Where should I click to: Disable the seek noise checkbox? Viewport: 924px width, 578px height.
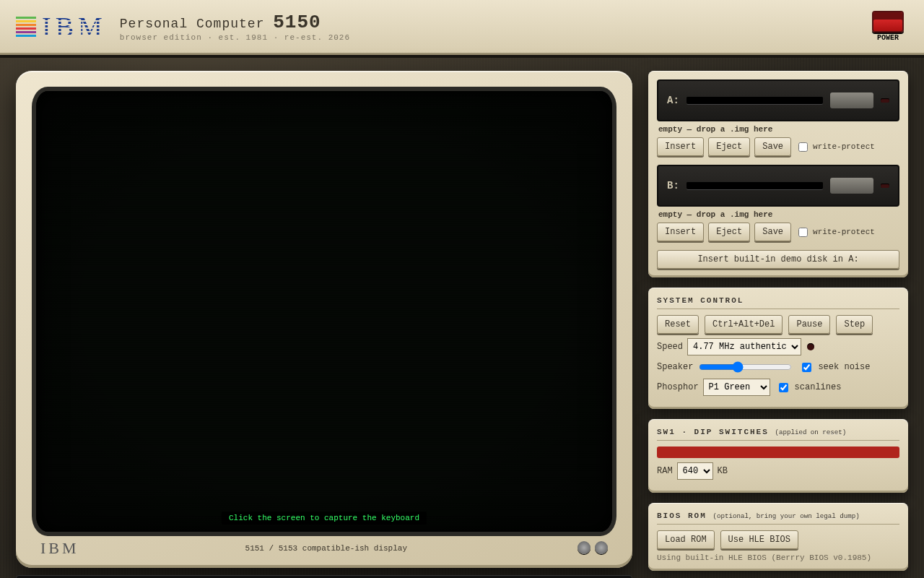click(806, 367)
